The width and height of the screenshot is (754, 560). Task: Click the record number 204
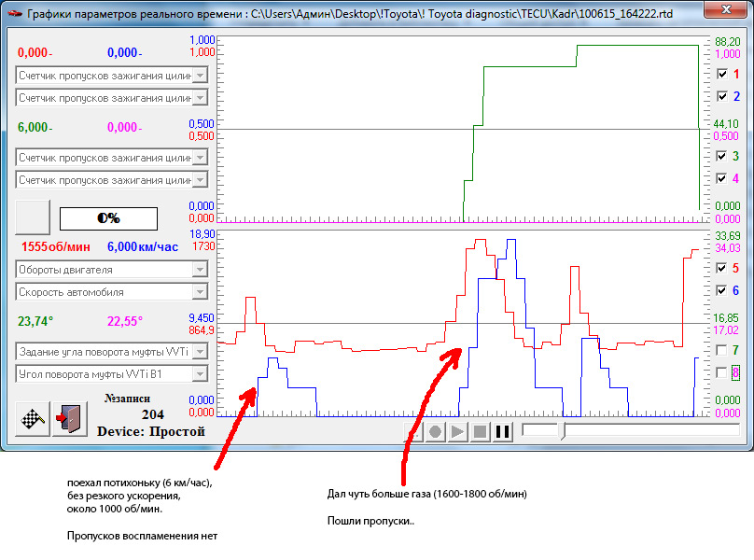pos(153,414)
